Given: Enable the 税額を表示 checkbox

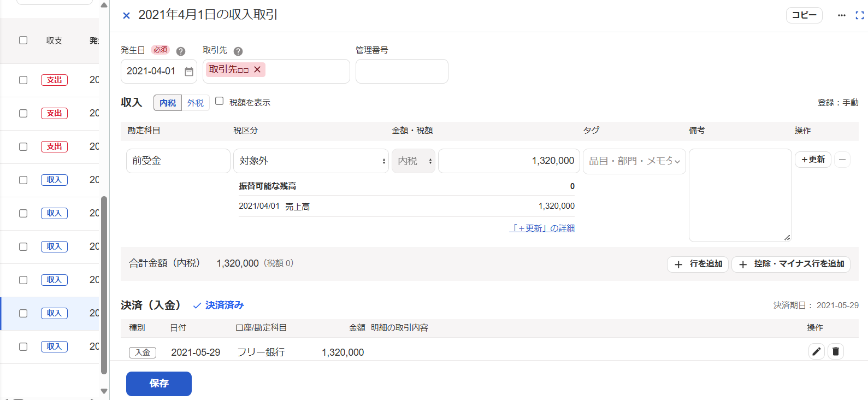Looking at the screenshot, I should tap(220, 101).
